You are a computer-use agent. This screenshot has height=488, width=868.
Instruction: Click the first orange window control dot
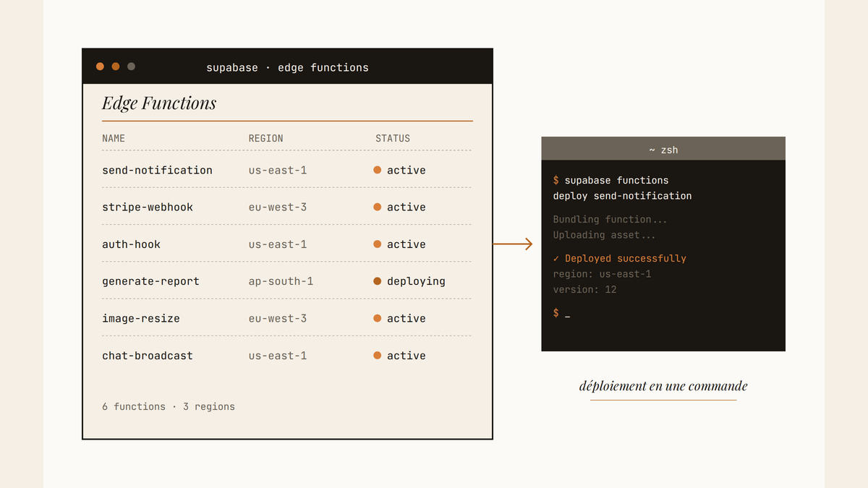click(100, 67)
